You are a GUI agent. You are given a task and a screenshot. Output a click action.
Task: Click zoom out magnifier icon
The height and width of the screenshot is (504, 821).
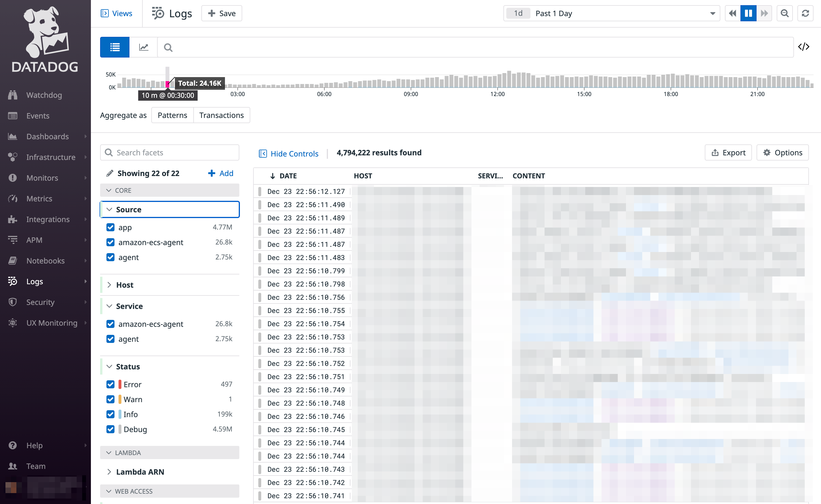(784, 13)
